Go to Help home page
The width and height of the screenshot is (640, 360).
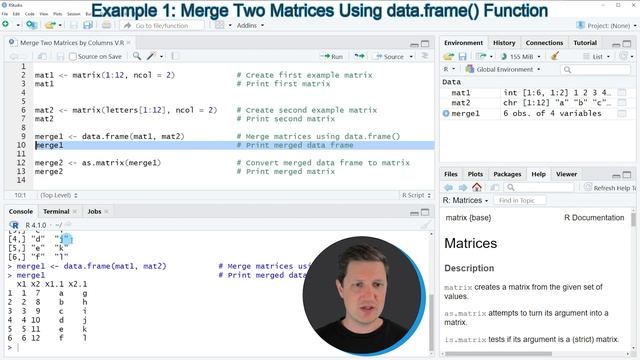tap(477, 187)
